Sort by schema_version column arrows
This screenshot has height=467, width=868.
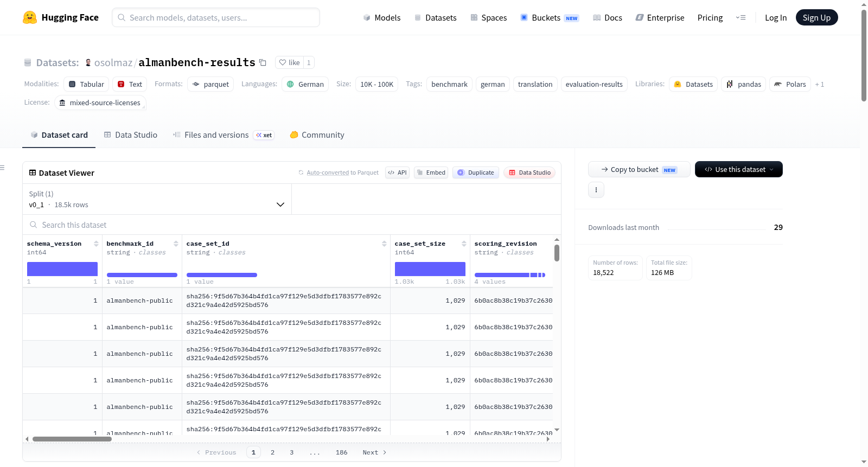(x=96, y=244)
